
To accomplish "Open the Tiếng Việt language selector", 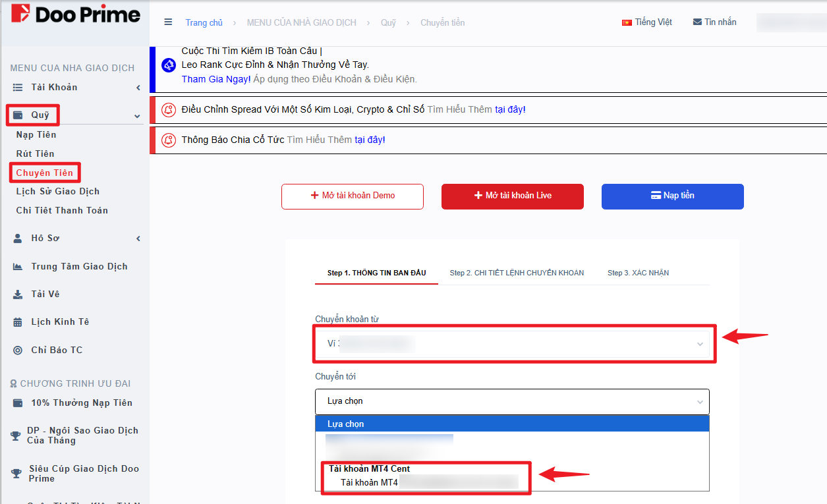I will [646, 22].
